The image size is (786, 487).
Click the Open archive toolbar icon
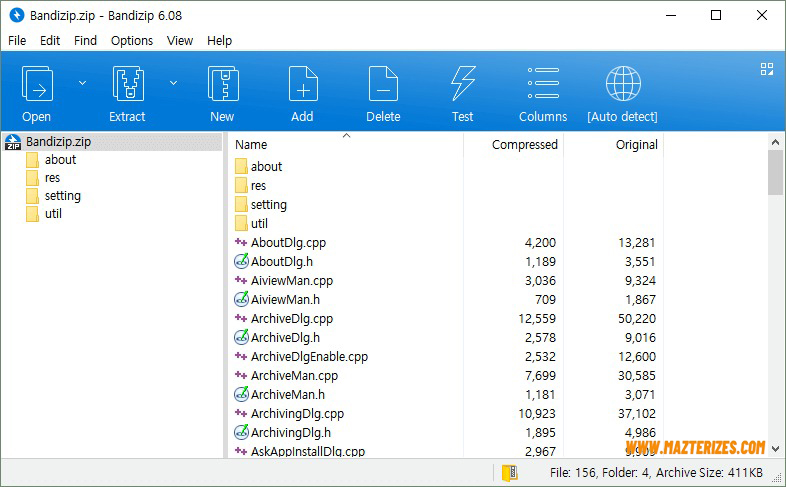(37, 84)
